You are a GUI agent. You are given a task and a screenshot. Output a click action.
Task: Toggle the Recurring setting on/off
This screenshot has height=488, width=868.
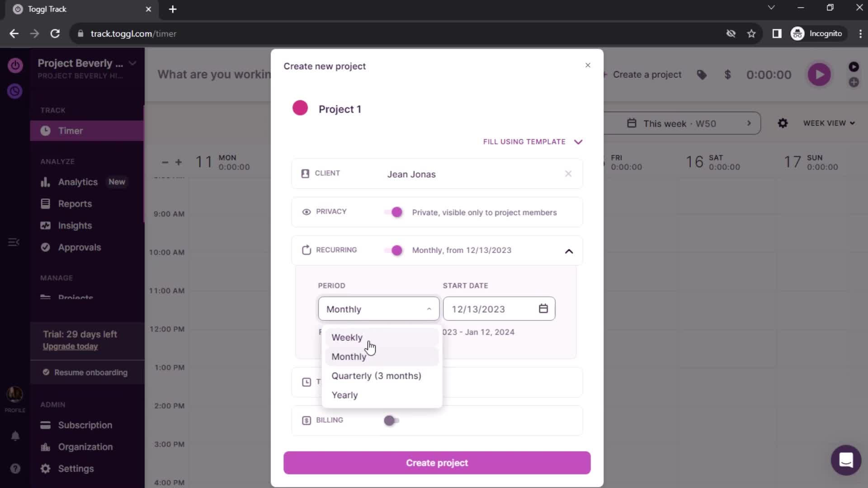(395, 250)
